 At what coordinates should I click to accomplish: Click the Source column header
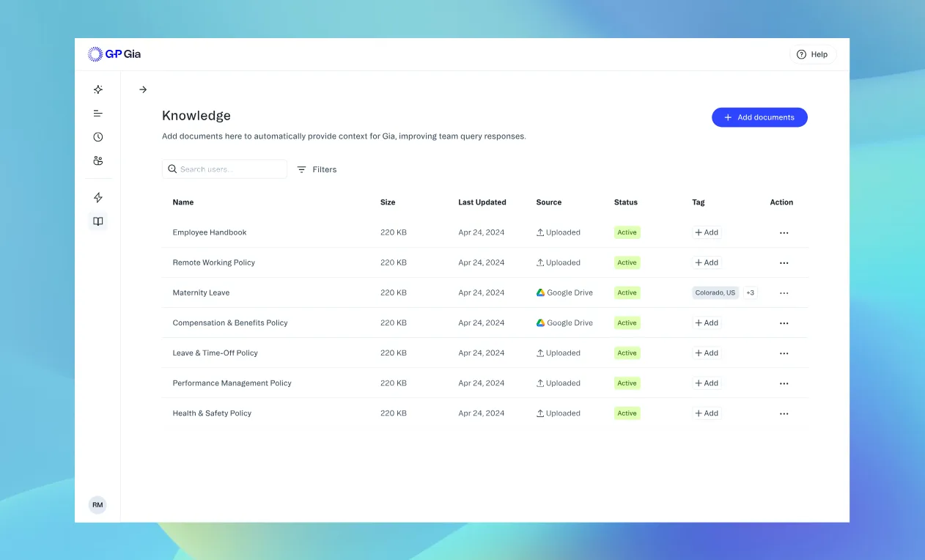tap(549, 202)
